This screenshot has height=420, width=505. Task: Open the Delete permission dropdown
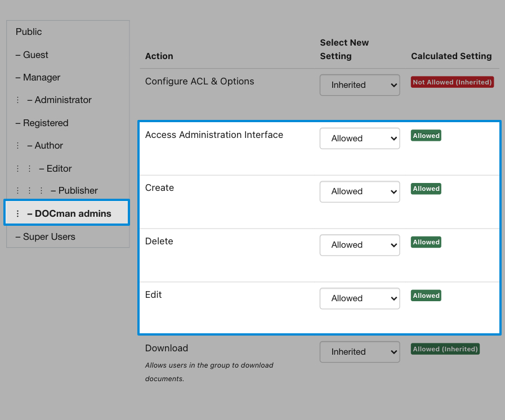click(360, 245)
